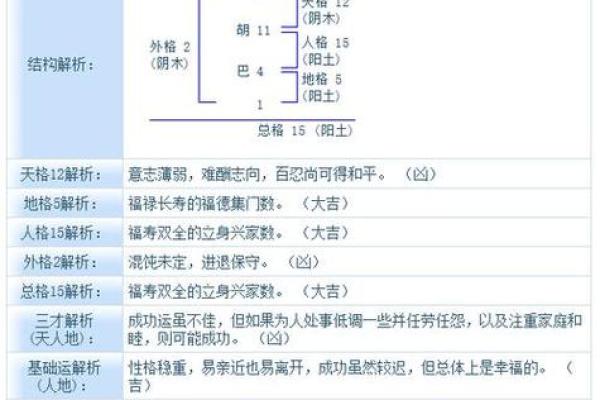
Task: Select 成功运虽不佳 三才 description text
Action: pos(355,329)
